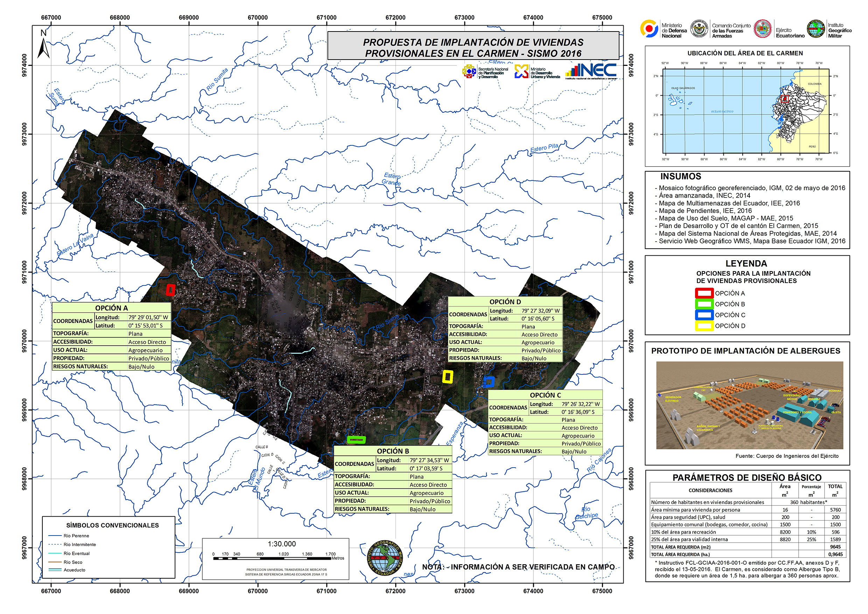Click the round IGM Ecuador seal at bottom
The image size is (868, 614).
tap(385, 558)
